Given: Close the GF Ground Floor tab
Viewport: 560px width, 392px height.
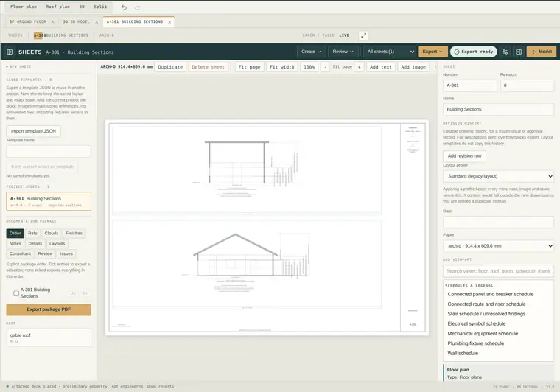Looking at the screenshot, I should pyautogui.click(x=53, y=22).
